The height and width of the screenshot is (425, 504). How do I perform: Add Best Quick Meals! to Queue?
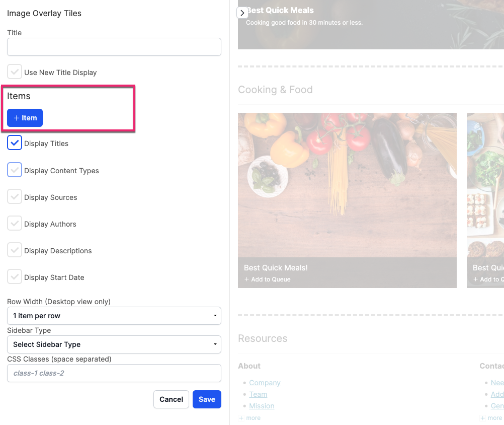[268, 279]
